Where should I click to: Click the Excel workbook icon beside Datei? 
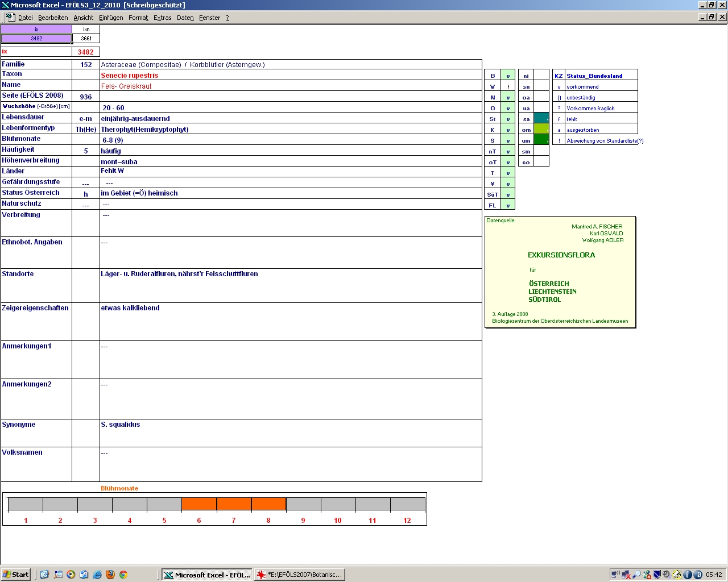pyautogui.click(x=10, y=17)
